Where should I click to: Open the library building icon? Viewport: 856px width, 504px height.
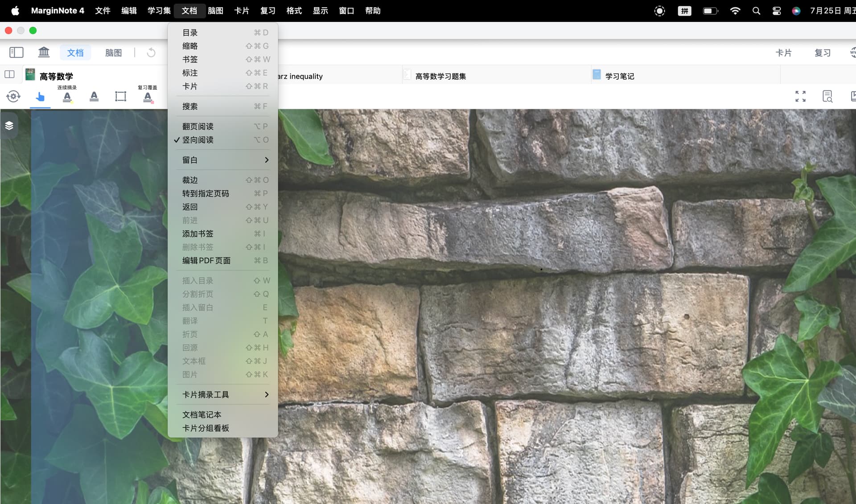click(44, 52)
